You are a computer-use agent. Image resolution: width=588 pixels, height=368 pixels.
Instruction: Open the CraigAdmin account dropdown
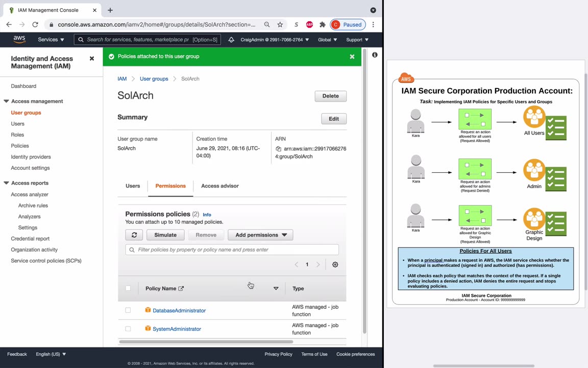pyautogui.click(x=275, y=39)
